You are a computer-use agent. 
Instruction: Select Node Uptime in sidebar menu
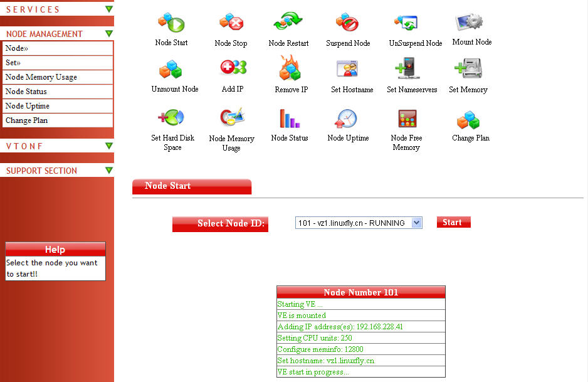[28, 106]
